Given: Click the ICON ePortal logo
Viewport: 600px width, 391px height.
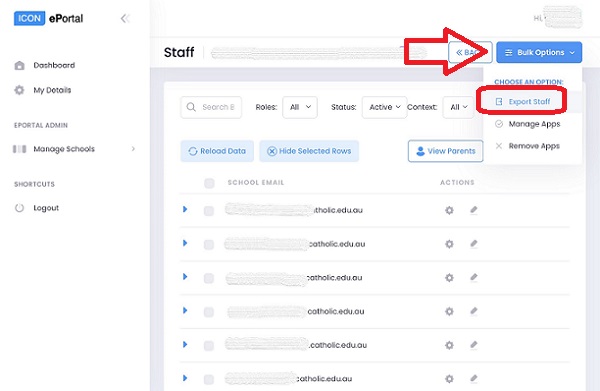Looking at the screenshot, I should tap(49, 18).
